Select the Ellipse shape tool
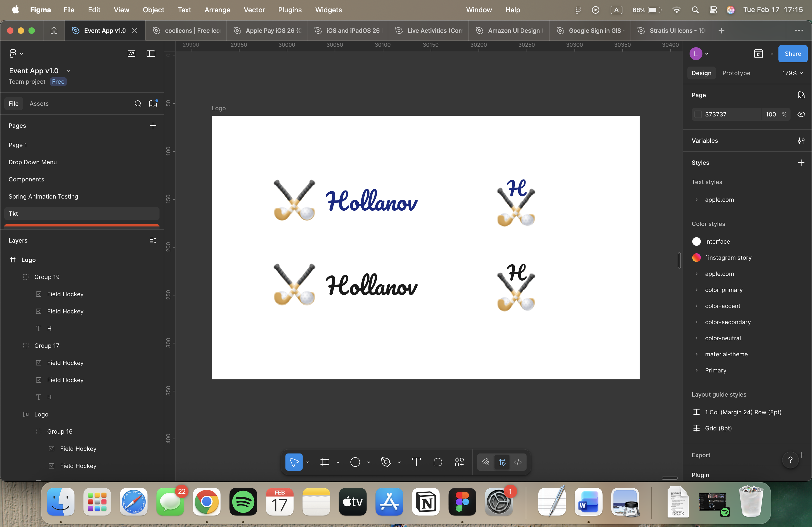 tap(355, 462)
